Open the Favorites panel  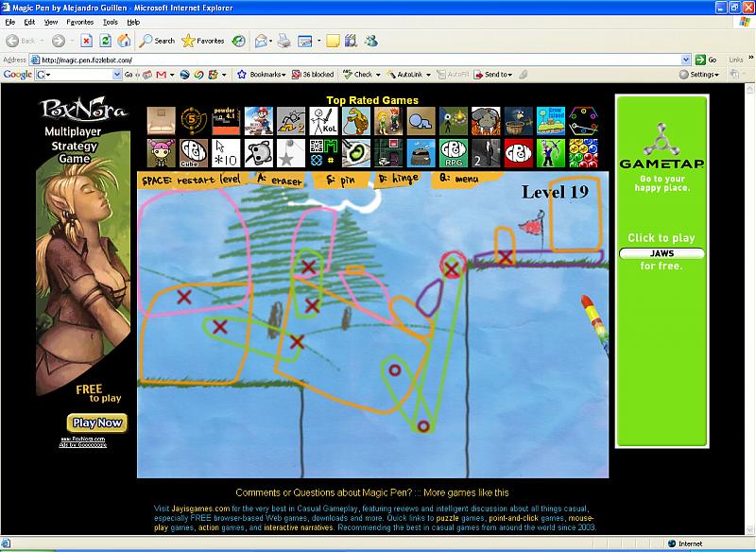(x=203, y=41)
